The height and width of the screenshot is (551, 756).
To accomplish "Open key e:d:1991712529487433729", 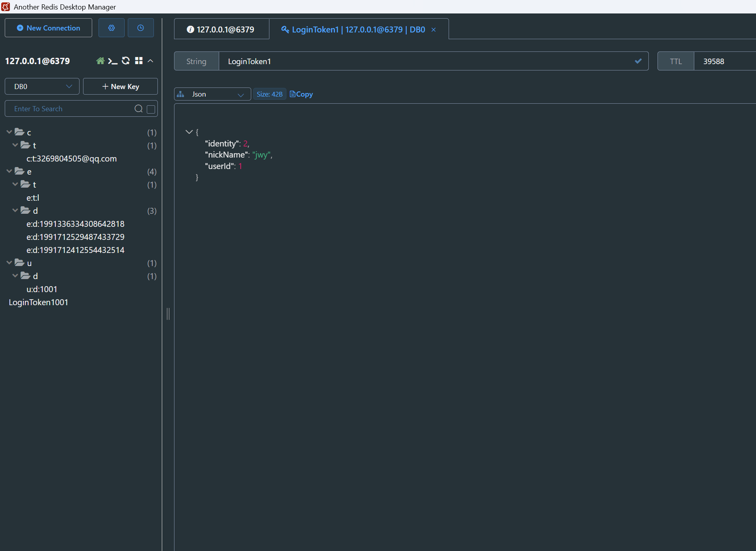I will point(75,237).
